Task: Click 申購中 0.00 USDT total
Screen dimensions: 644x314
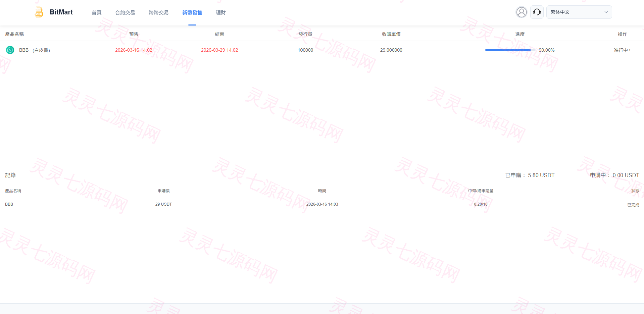Action: 615,175
